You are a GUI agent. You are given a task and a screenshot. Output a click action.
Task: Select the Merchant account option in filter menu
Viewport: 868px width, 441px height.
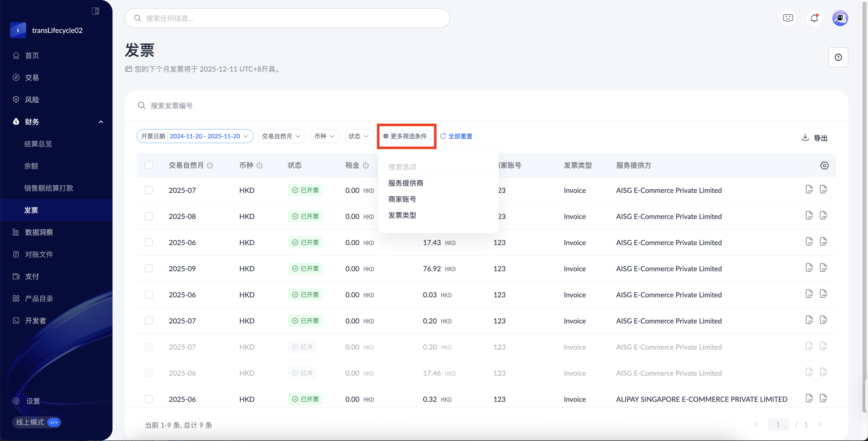tap(402, 199)
